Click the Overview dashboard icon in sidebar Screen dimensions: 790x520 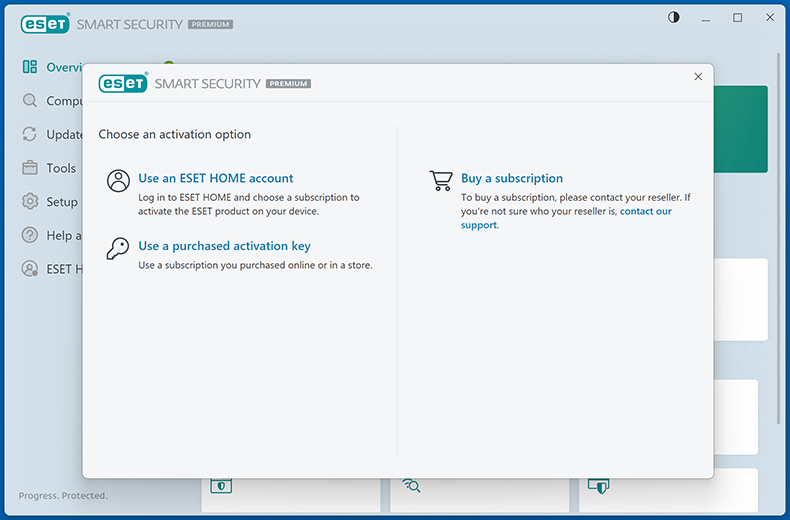(30, 67)
